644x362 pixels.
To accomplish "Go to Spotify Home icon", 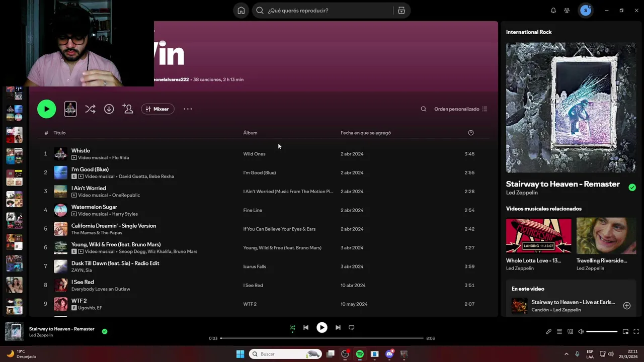I will (241, 11).
